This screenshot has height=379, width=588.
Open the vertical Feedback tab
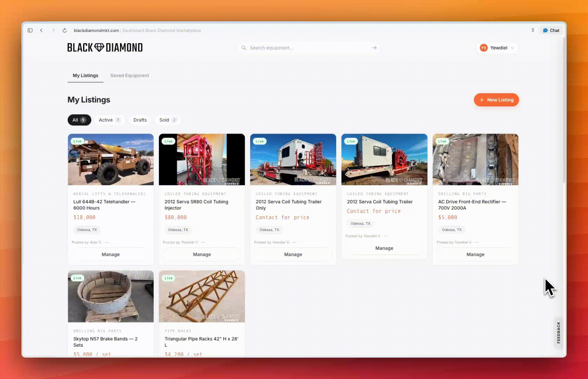coord(559,332)
